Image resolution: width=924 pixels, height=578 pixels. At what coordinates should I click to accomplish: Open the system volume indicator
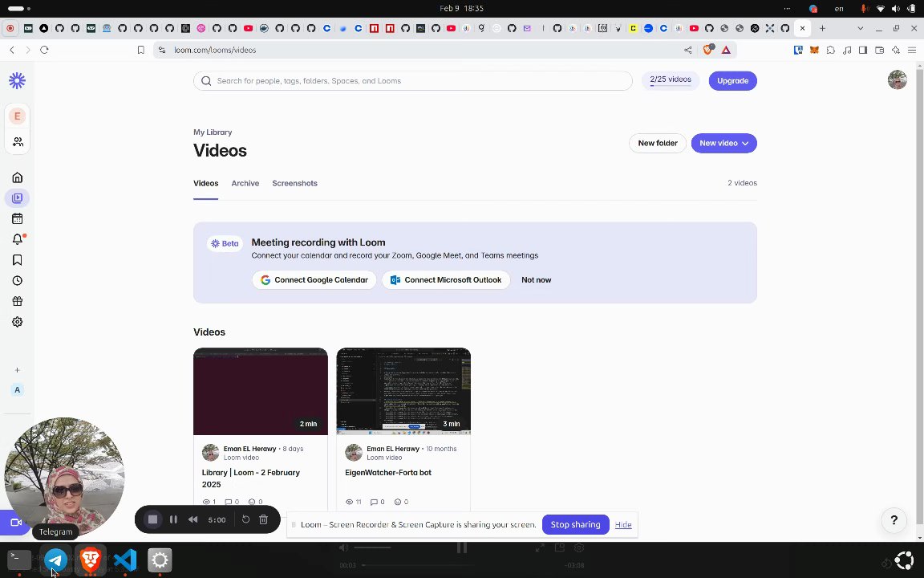click(896, 8)
